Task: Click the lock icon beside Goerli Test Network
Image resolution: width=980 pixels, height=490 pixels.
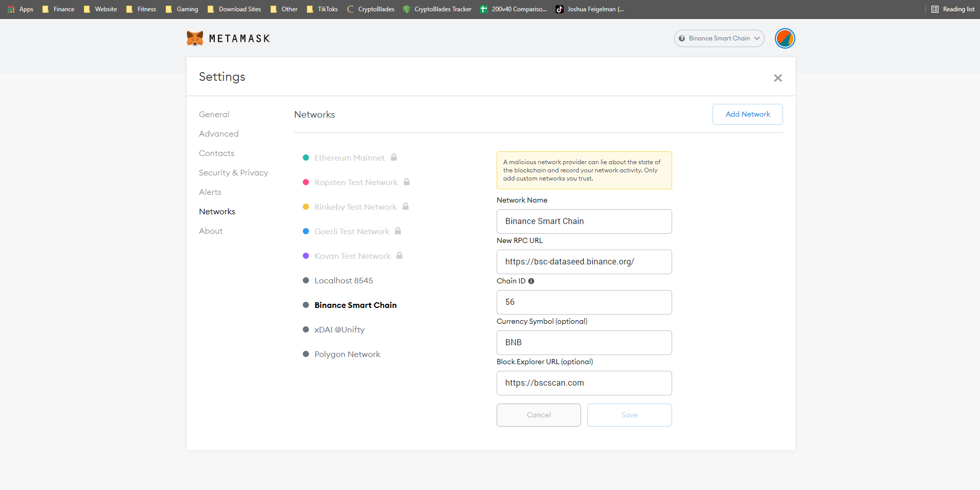Action: point(398,231)
